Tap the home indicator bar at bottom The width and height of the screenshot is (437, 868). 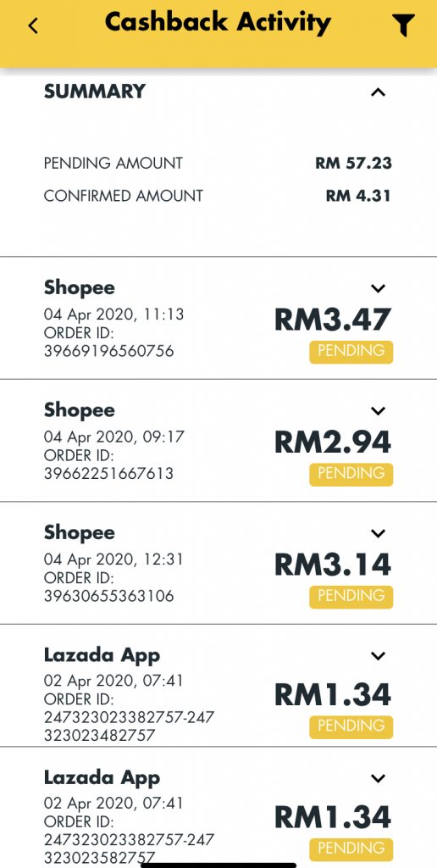click(218, 865)
